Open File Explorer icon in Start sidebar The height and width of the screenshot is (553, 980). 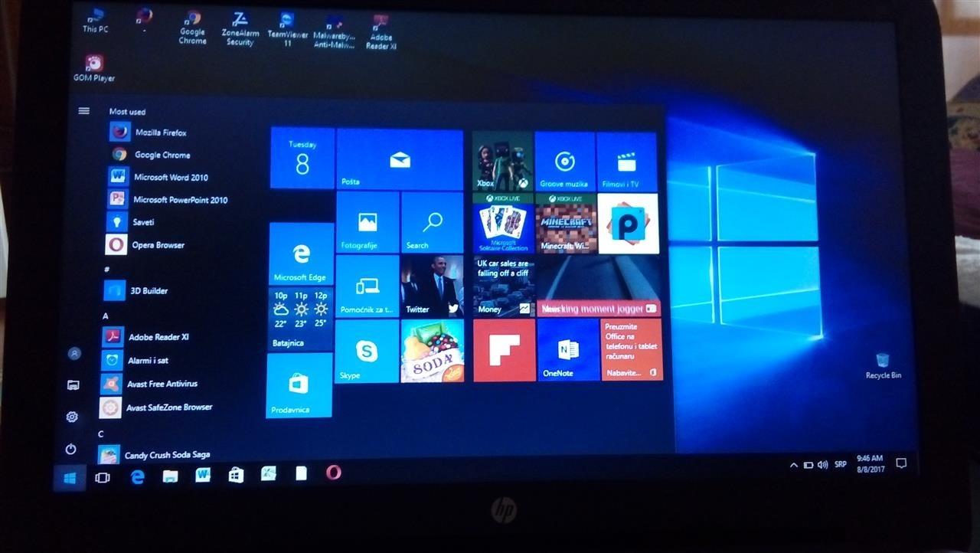coord(73,384)
